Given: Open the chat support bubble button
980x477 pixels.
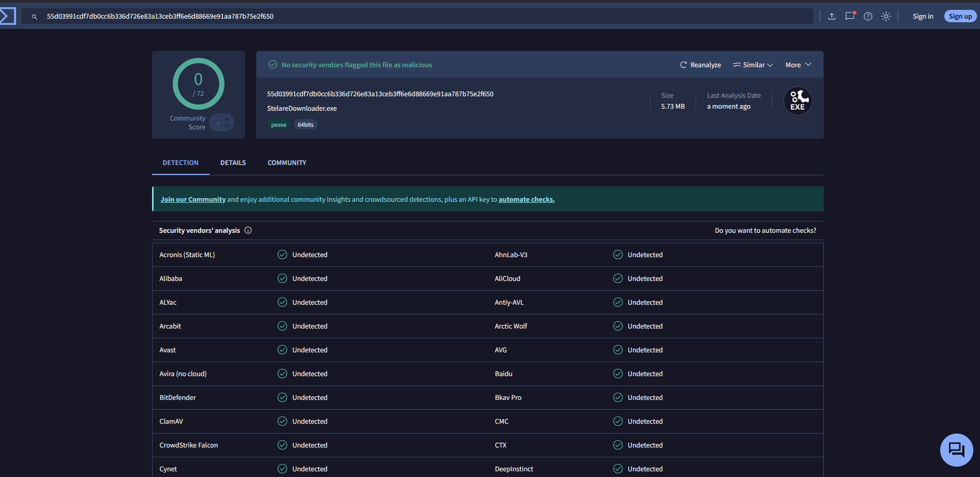Looking at the screenshot, I should [957, 450].
